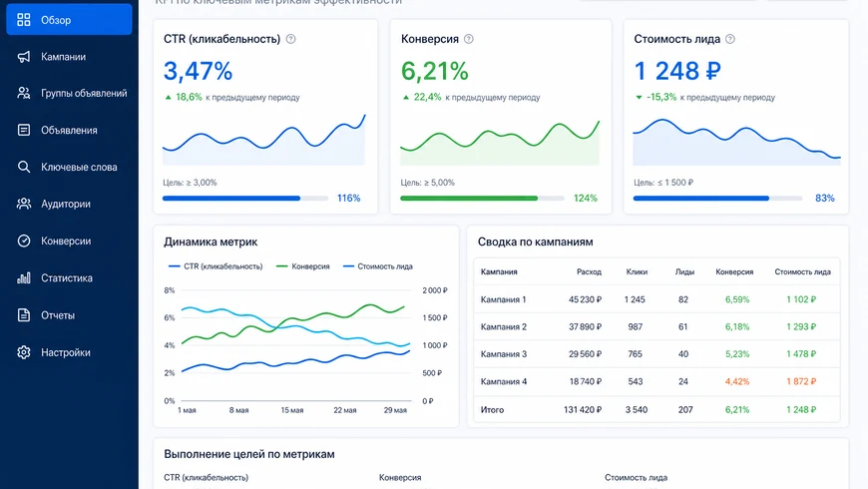Click the Отчеты file icon

click(x=24, y=315)
